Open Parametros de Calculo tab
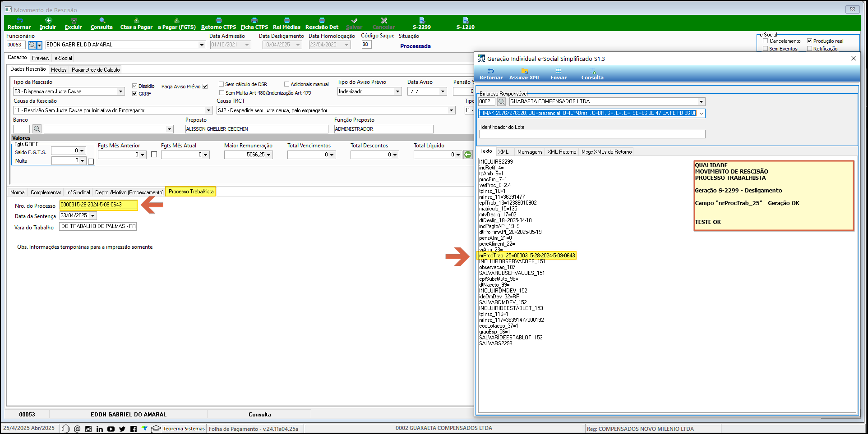The width and height of the screenshot is (868, 434). coord(96,70)
